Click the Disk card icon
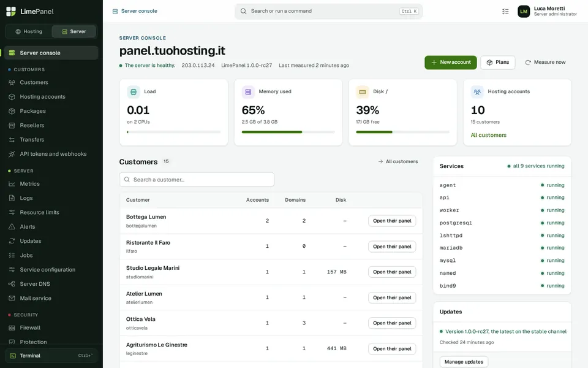Screen dimensions: 588x368 point(362,91)
